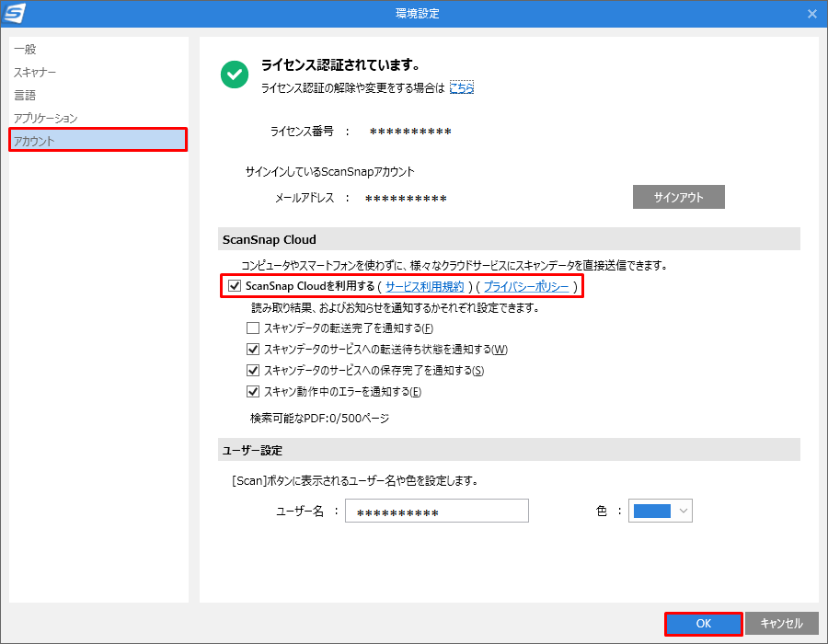Click サインインしているScanSnapアカウント label
Screen dimensions: 828x644
tap(330, 171)
